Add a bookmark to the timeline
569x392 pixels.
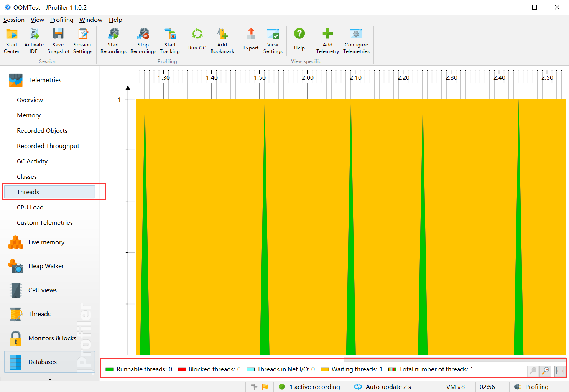[222, 41]
